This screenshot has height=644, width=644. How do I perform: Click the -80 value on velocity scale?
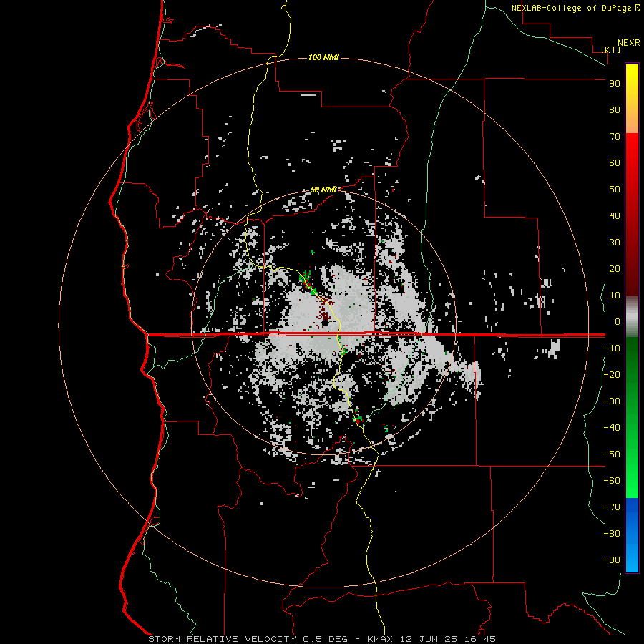tap(612, 534)
